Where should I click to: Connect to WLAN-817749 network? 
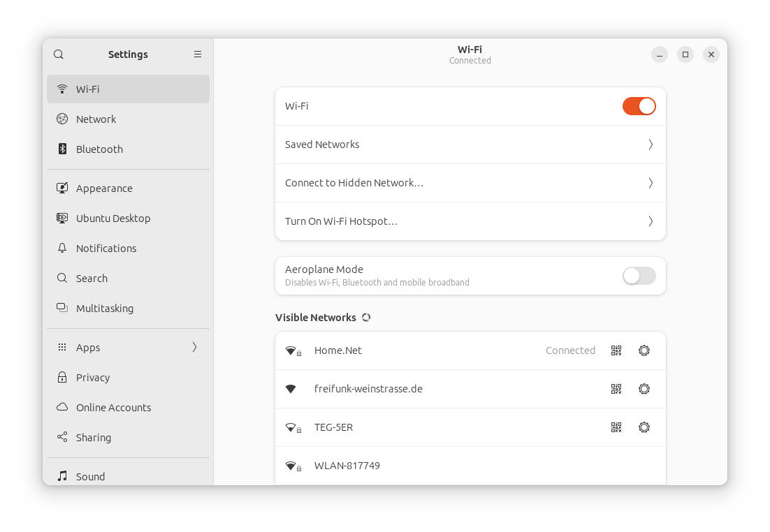tap(470, 466)
